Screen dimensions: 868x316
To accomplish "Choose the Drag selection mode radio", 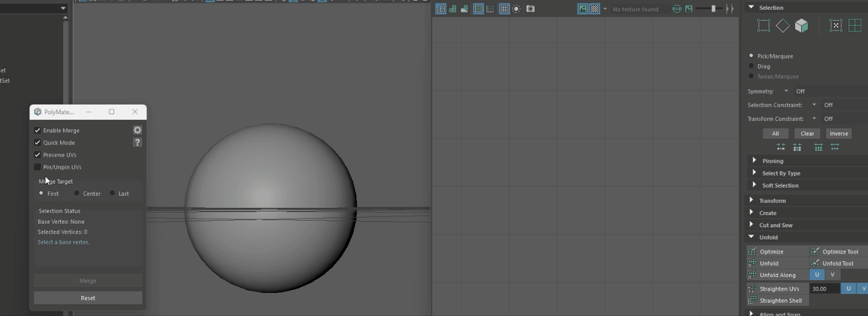I will 751,66.
